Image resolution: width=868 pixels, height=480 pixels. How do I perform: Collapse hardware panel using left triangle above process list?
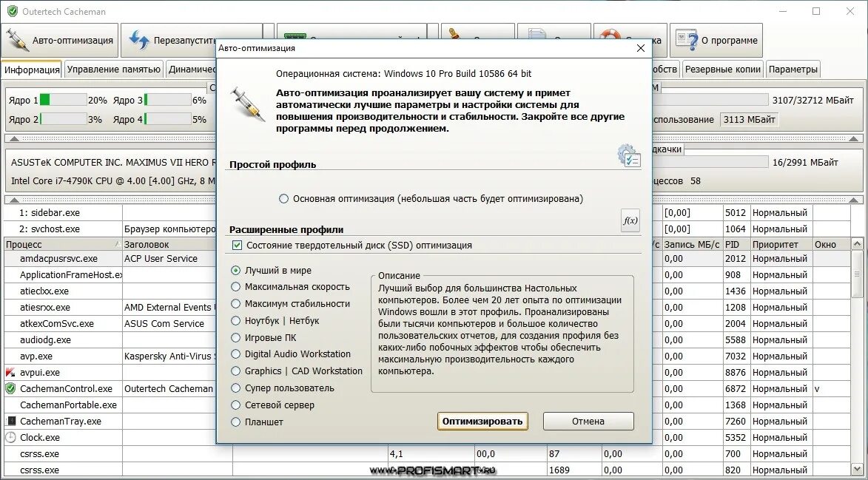[x=14, y=199]
